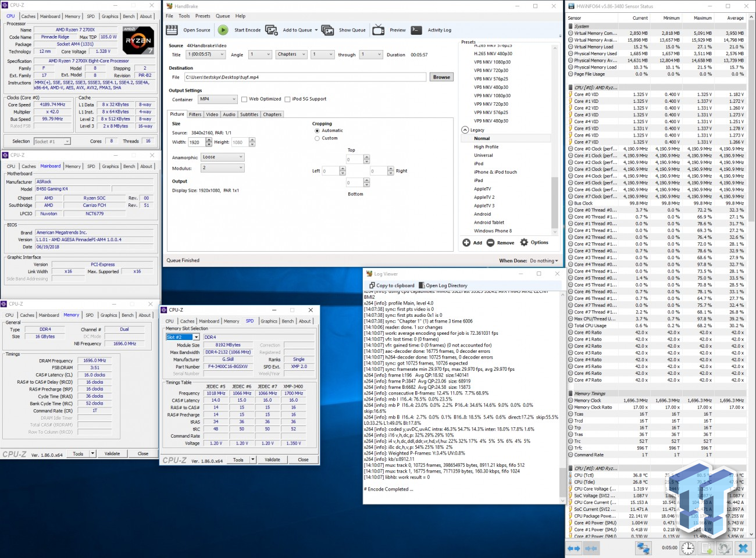Open Preview via the TV icon
Image resolution: width=756 pixels, height=558 pixels.
379,30
